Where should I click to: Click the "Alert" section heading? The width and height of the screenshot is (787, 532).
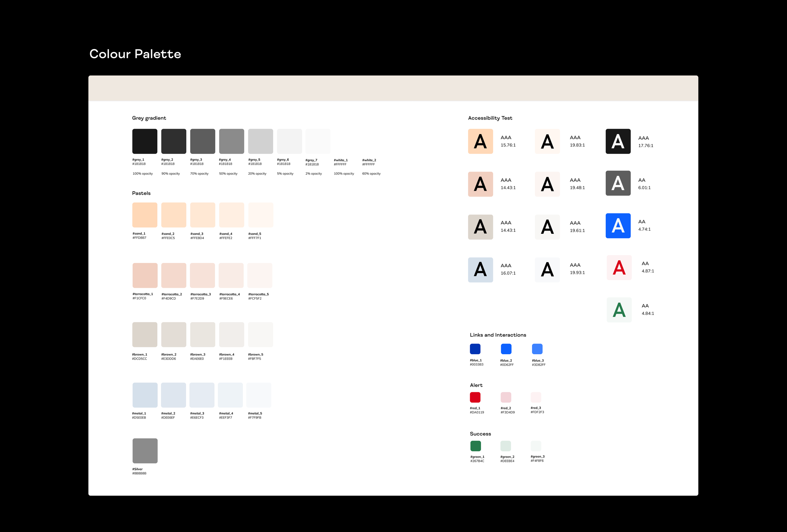476,385
